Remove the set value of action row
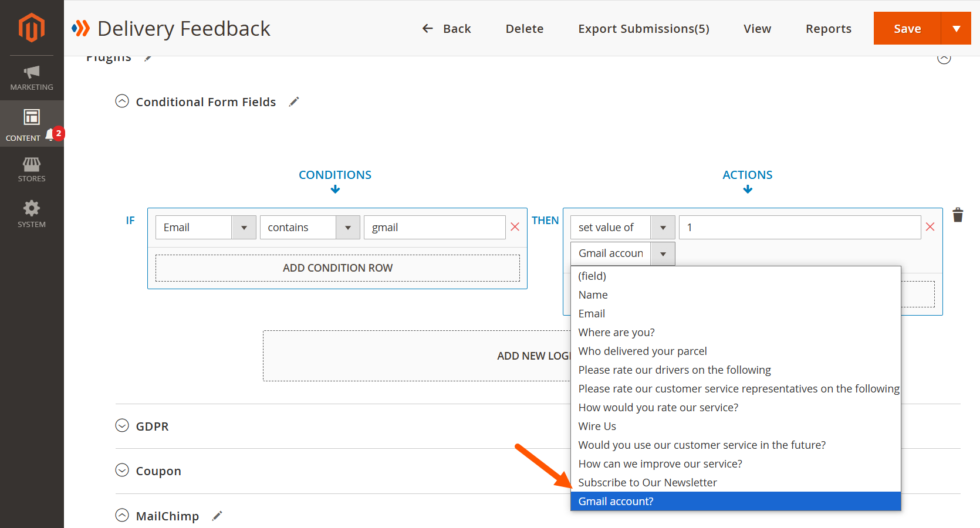The width and height of the screenshot is (980, 528). tap(930, 227)
